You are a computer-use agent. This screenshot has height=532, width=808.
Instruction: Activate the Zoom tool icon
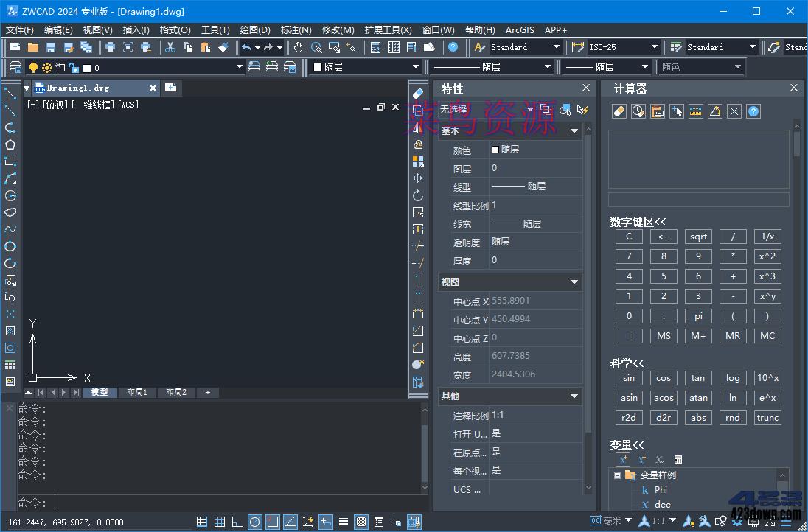coord(316,46)
